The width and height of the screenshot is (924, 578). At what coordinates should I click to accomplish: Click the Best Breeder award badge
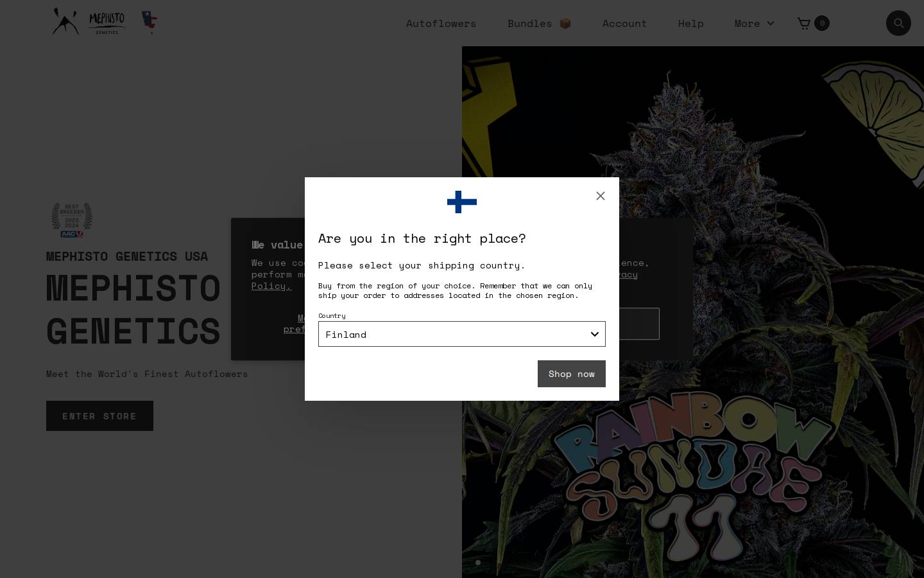tap(72, 220)
